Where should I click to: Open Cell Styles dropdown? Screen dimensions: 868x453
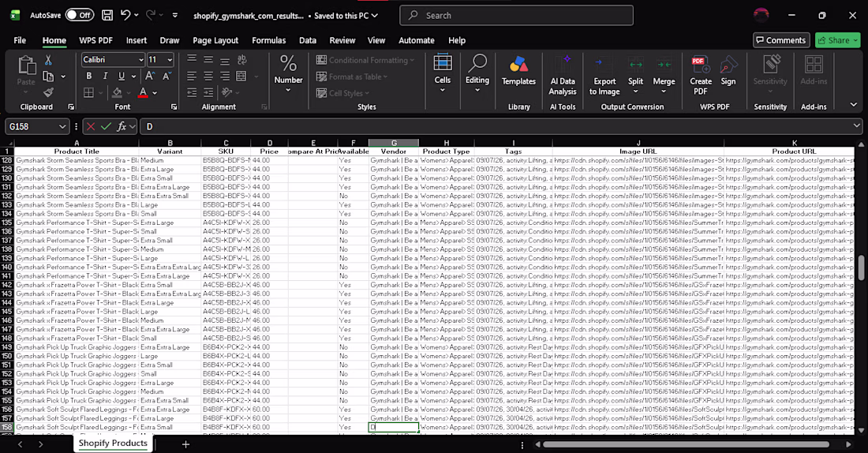342,93
